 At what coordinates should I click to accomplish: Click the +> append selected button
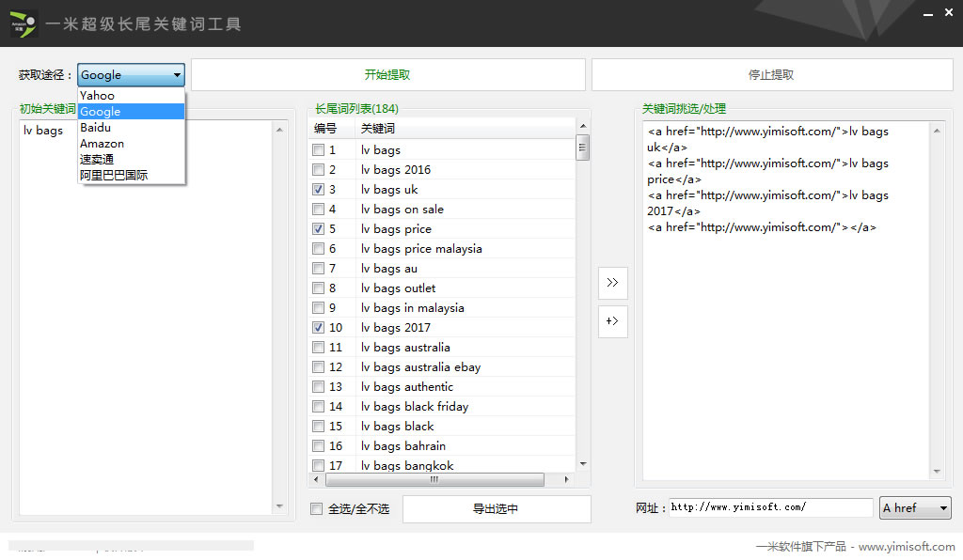(x=613, y=321)
